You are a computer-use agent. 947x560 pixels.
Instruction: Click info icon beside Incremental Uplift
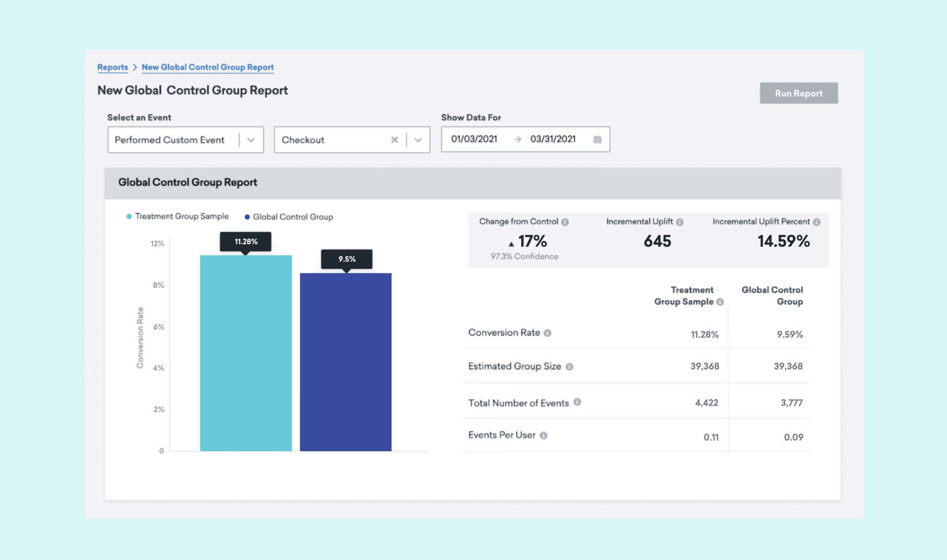[x=680, y=222]
